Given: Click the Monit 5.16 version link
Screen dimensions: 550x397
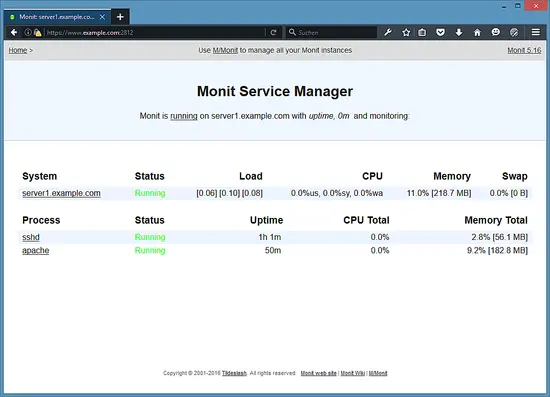Looking at the screenshot, I should tap(524, 51).
